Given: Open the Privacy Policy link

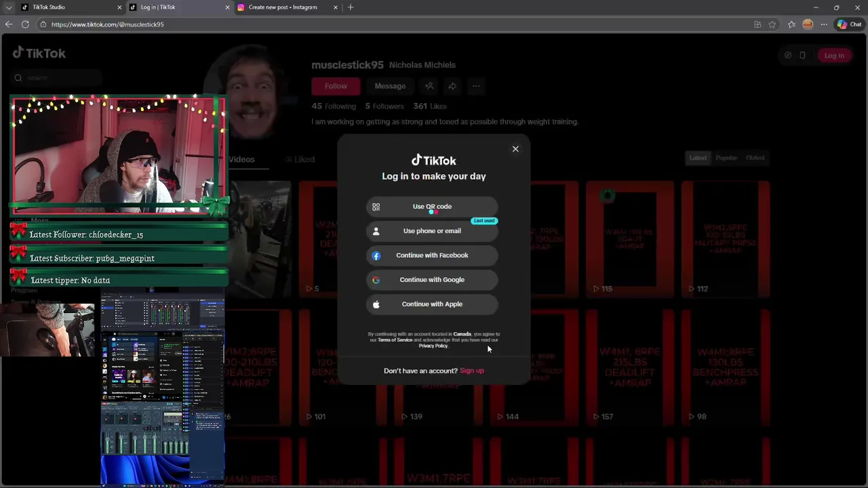Looking at the screenshot, I should (433, 346).
